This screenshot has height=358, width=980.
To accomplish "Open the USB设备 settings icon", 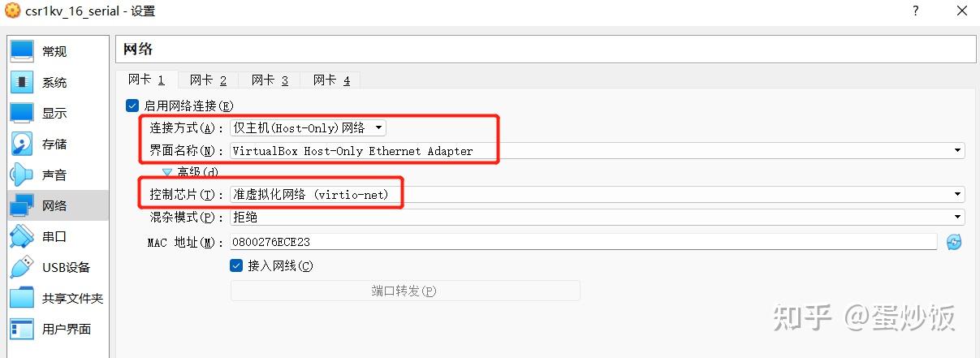I will 22,267.
